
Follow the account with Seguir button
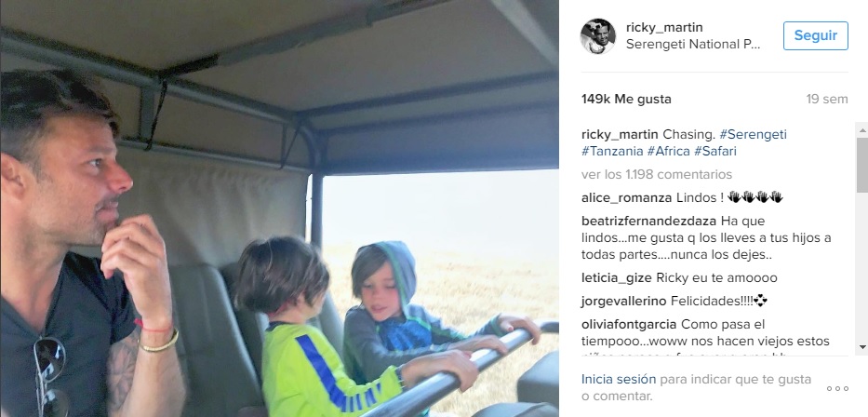tap(815, 35)
